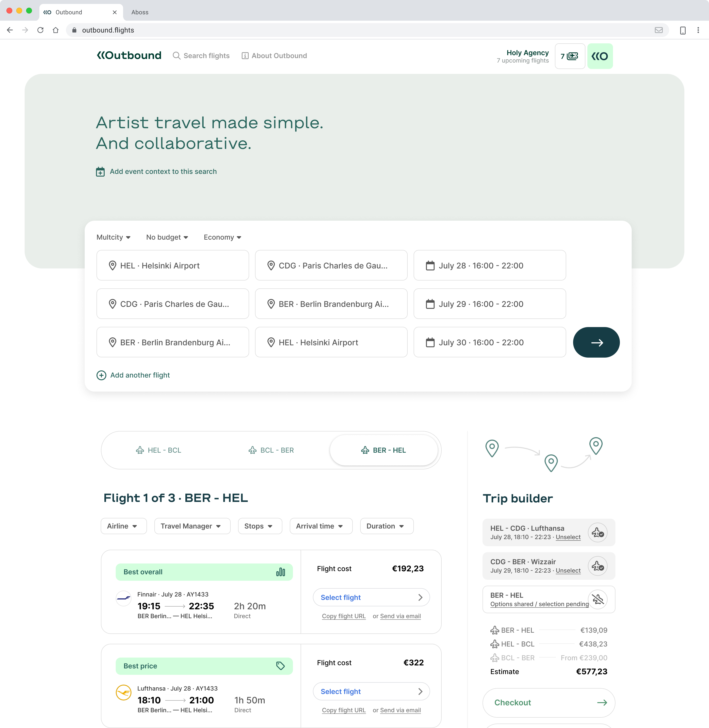Viewport: 709px width, 728px height.
Task: Click Add another flight
Action: (133, 375)
